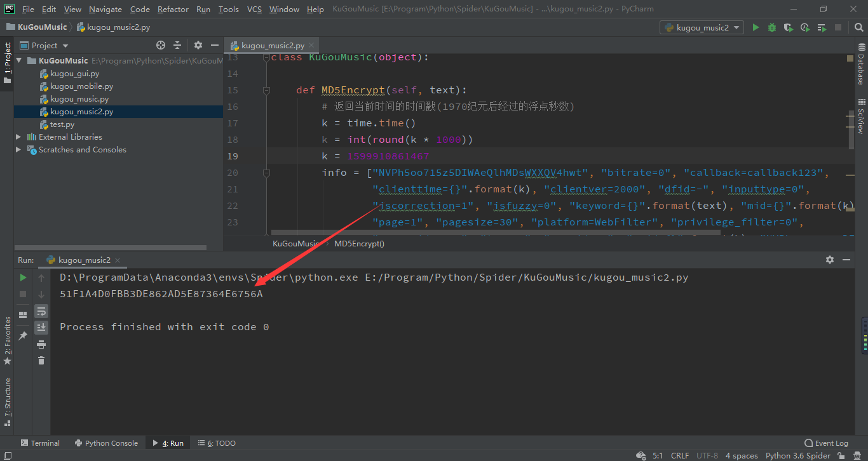Open Project panel settings gear
The width and height of the screenshot is (868, 461).
tap(198, 45)
